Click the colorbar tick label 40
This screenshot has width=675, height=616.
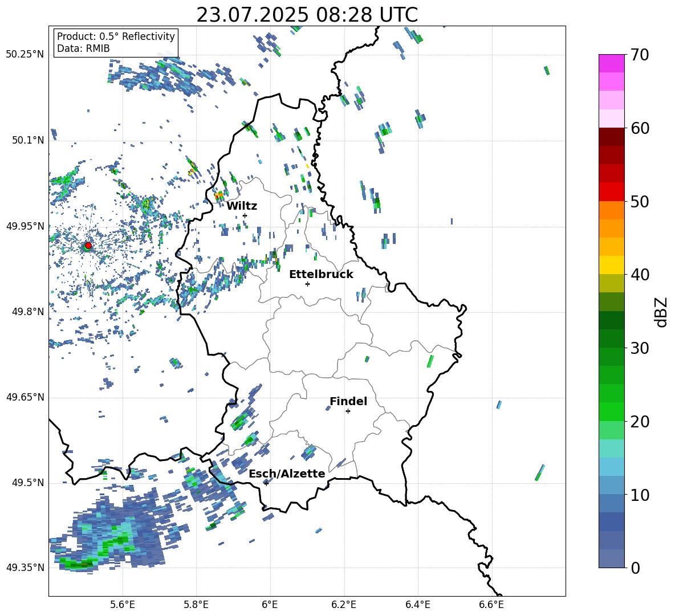tap(640, 275)
